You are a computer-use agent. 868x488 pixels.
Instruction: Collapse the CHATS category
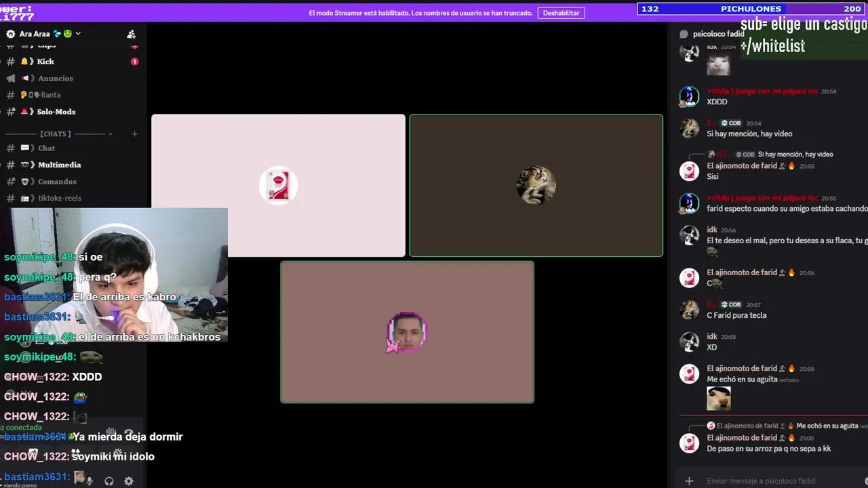click(x=59, y=134)
